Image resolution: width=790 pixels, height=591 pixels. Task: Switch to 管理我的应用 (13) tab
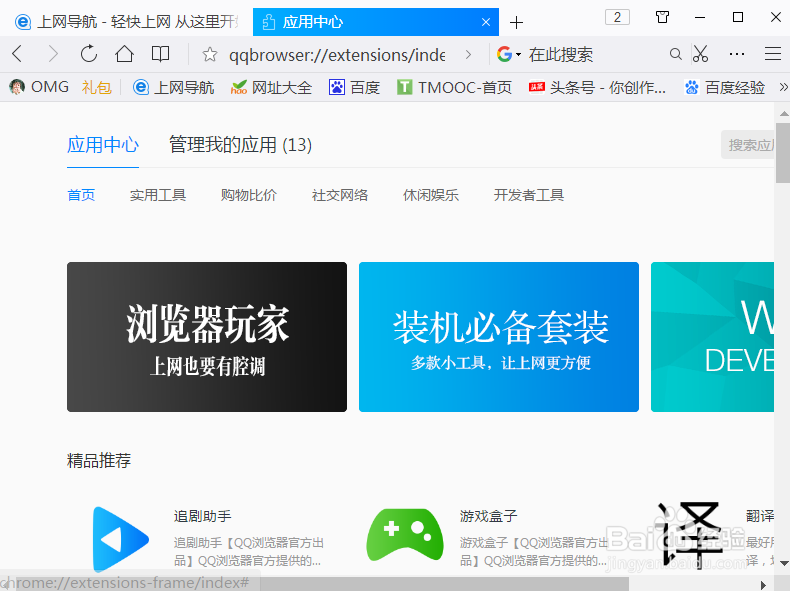click(240, 145)
